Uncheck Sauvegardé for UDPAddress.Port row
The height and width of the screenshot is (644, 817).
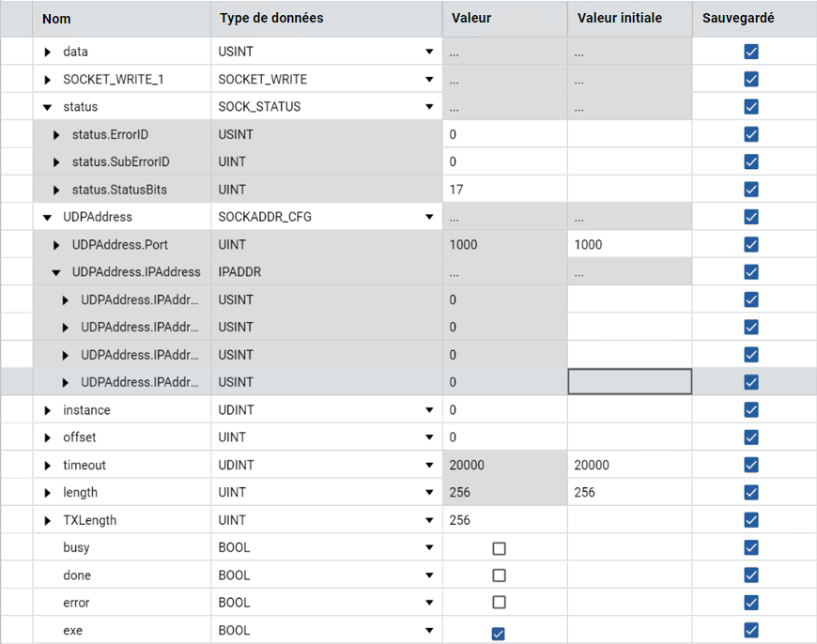click(751, 244)
